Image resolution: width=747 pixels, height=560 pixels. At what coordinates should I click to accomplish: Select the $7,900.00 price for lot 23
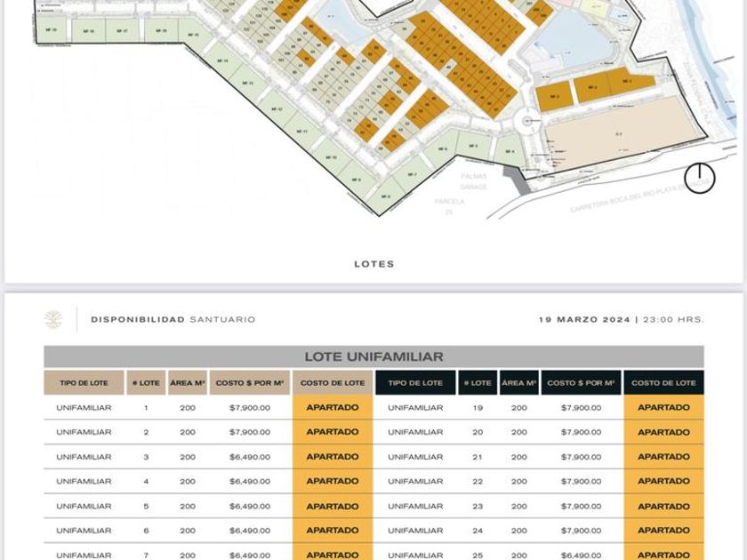click(x=582, y=506)
